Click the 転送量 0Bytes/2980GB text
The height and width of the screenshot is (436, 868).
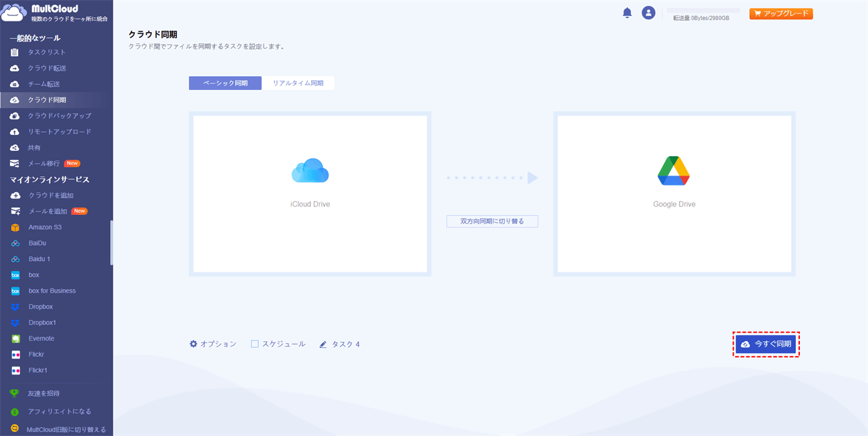click(701, 18)
